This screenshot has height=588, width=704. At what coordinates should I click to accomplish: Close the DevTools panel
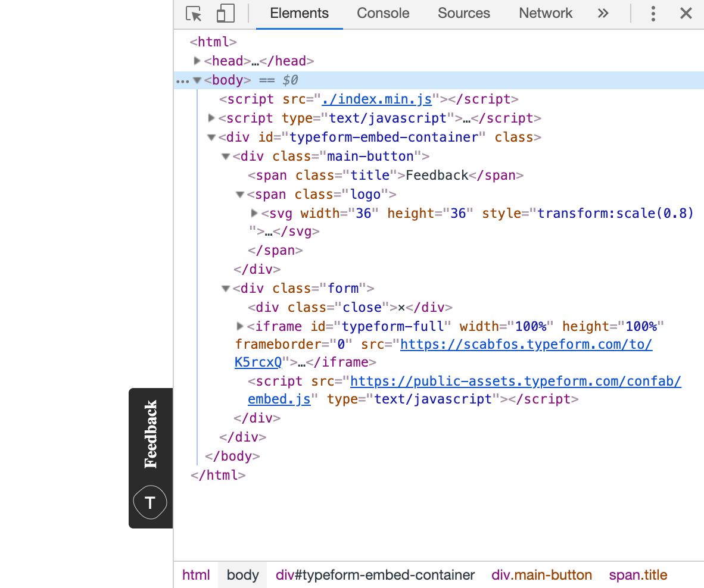click(x=686, y=14)
